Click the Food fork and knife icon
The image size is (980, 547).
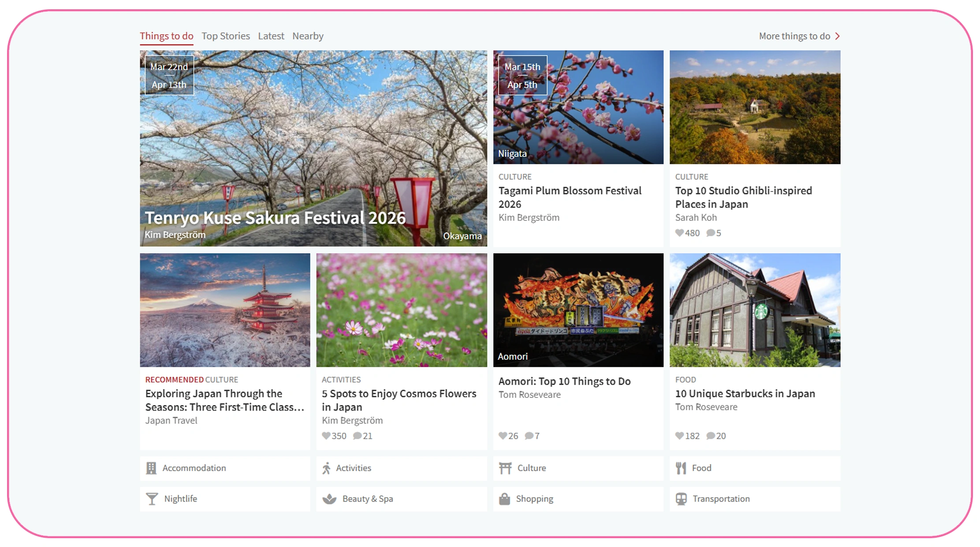[681, 468]
